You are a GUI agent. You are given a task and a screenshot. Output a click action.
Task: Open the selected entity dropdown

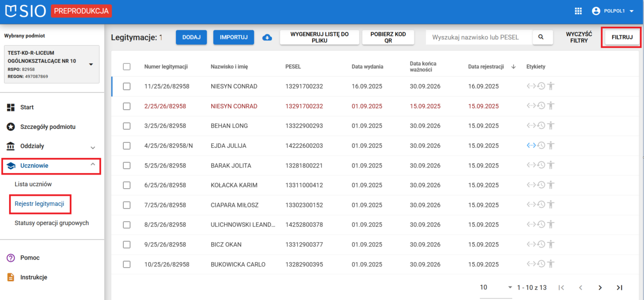click(91, 64)
